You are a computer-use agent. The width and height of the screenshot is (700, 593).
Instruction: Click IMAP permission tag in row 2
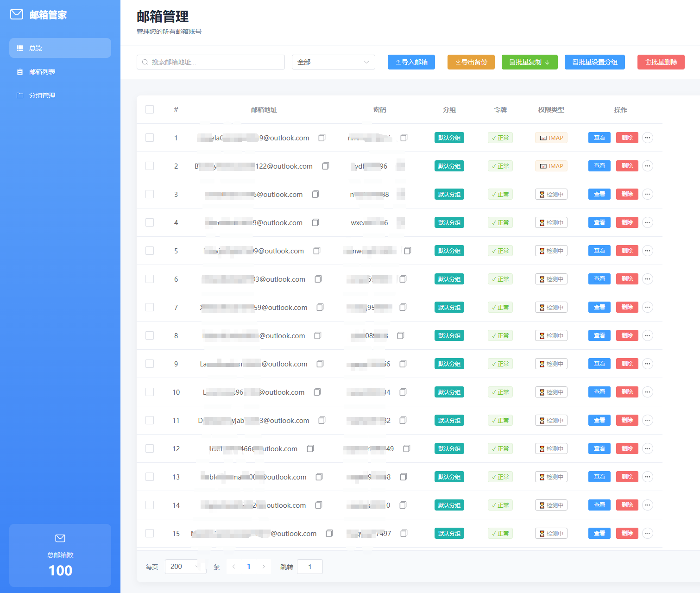click(x=551, y=166)
